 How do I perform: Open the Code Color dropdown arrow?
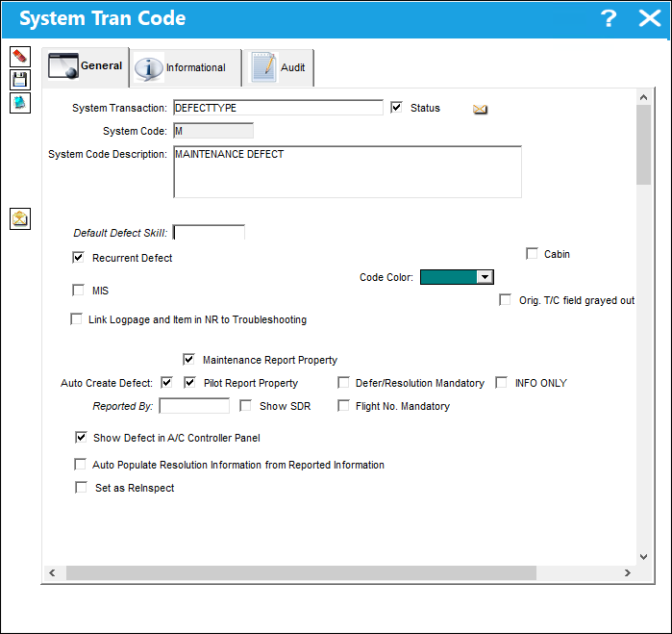point(485,277)
